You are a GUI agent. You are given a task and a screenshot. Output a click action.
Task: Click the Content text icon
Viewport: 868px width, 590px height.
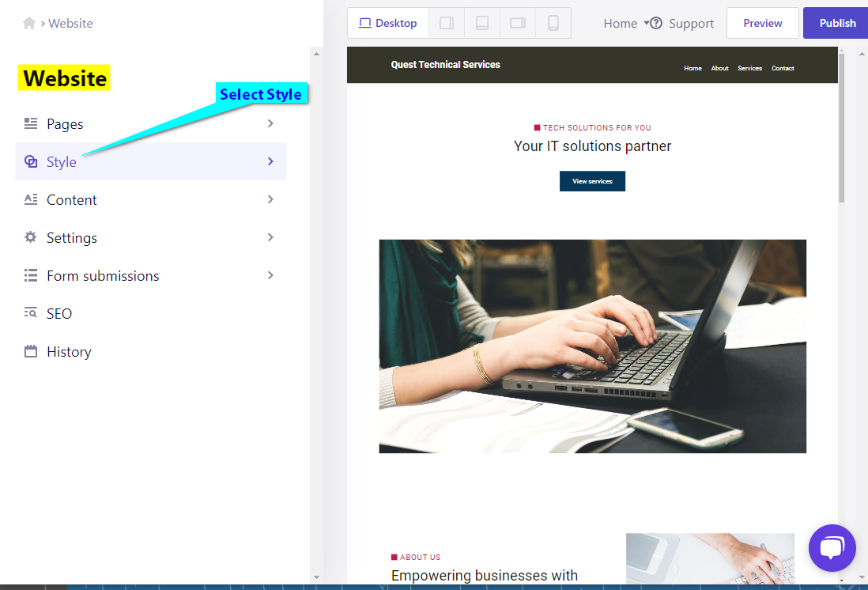point(31,199)
